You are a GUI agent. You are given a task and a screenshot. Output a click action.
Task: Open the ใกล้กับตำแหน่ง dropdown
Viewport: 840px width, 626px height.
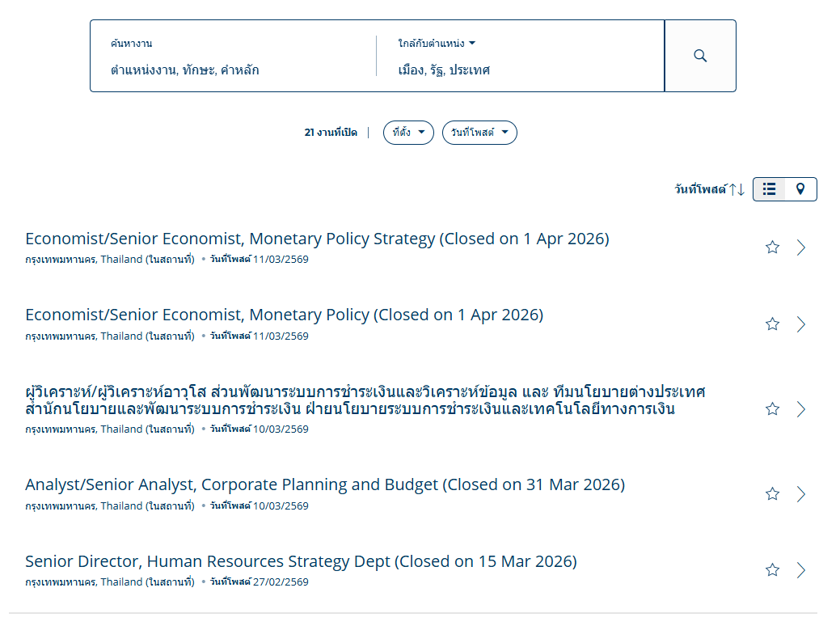tap(437, 43)
